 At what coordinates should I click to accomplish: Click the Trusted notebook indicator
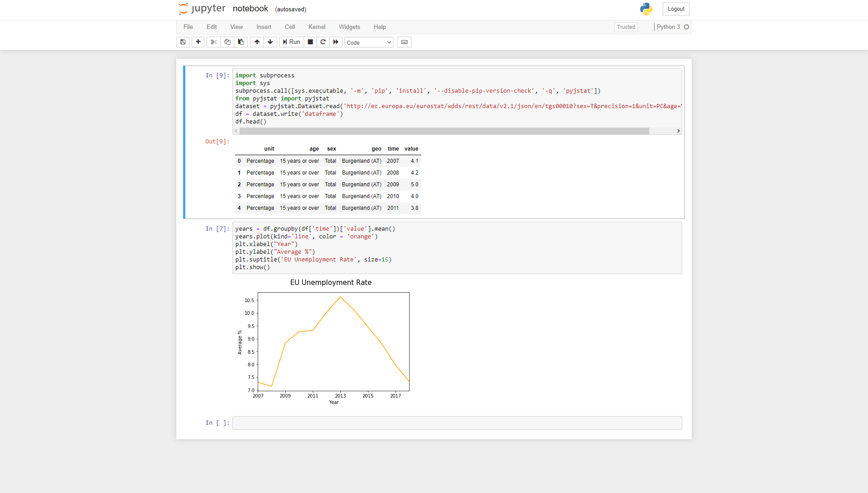[626, 27]
